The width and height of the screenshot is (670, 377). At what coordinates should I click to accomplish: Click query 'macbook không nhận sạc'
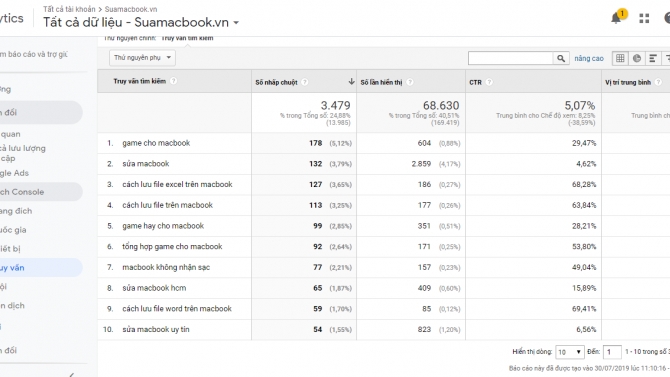click(x=166, y=267)
